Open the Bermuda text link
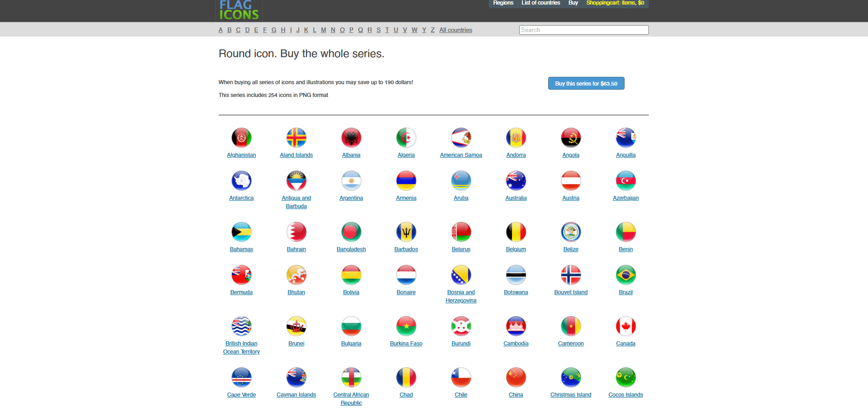This screenshot has height=414, width=868. click(x=242, y=292)
